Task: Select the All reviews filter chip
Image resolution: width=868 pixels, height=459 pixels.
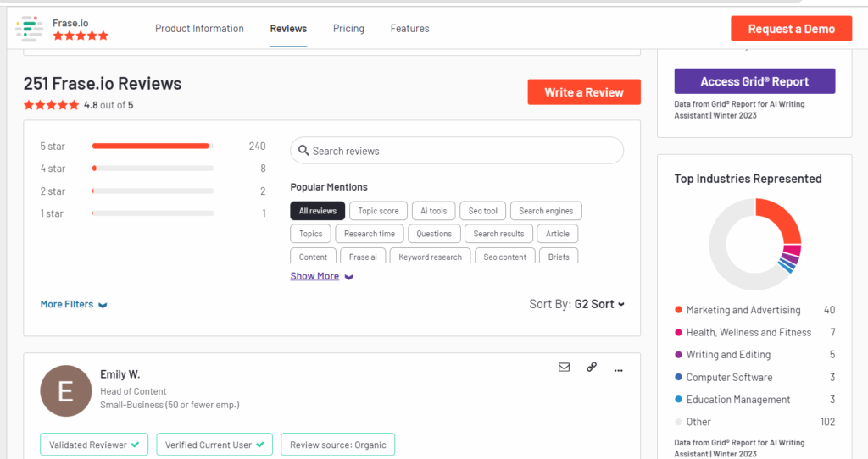Action: [317, 211]
